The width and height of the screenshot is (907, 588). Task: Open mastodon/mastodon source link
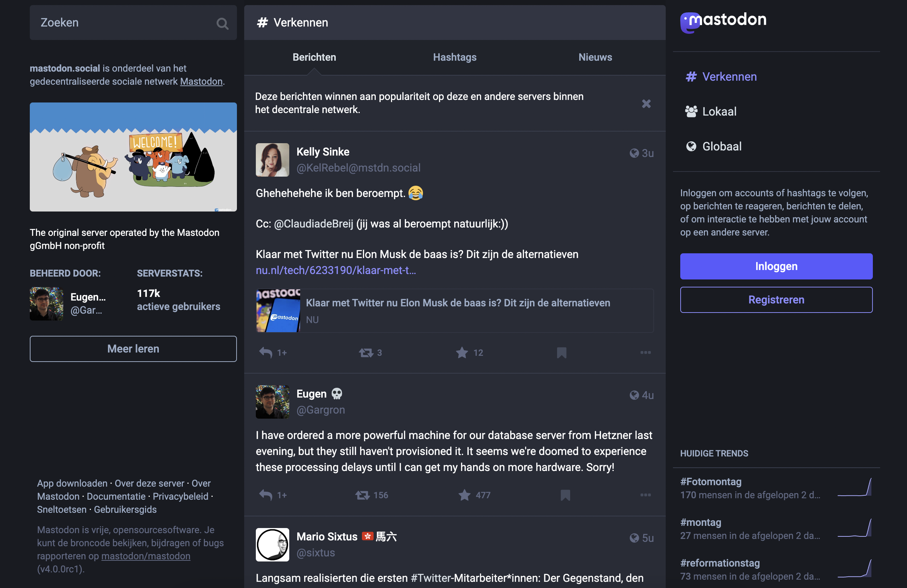(x=146, y=556)
